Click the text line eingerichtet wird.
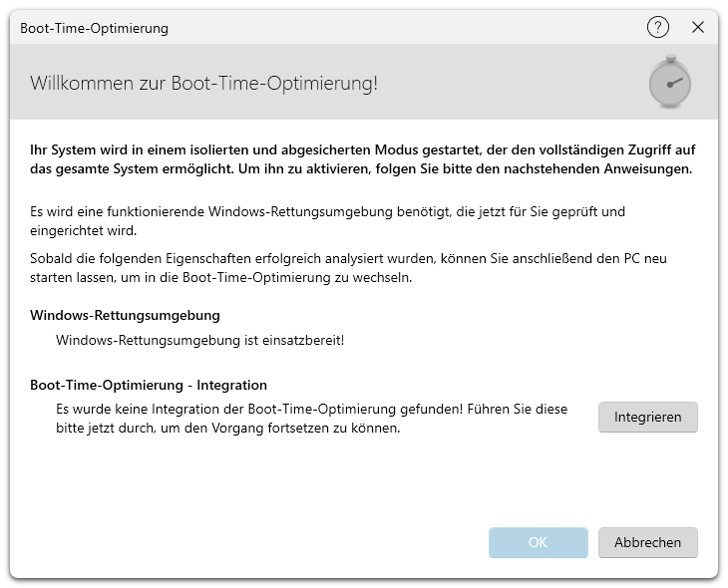Image resolution: width=728 pixels, height=588 pixels. pos(88,231)
